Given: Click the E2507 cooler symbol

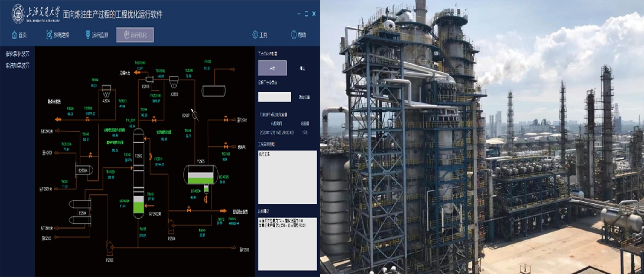Looking at the screenshot, I should (195, 115).
